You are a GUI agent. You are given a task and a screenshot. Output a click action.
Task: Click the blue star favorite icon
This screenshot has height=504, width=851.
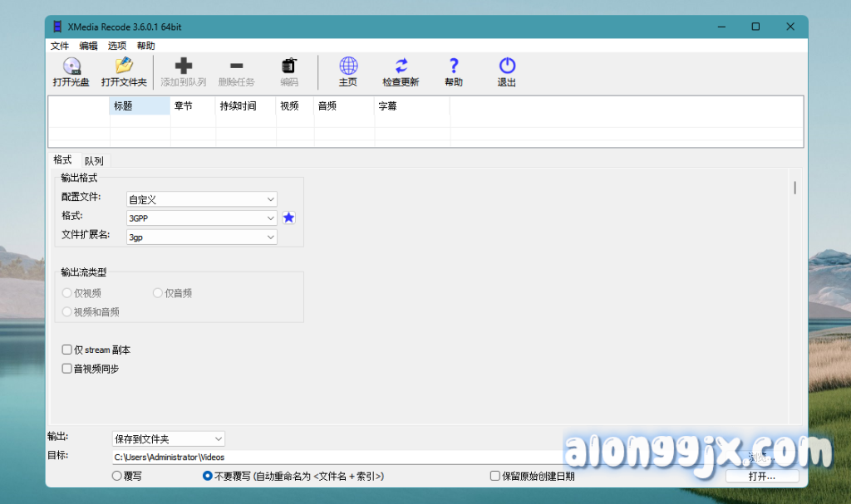coord(288,218)
